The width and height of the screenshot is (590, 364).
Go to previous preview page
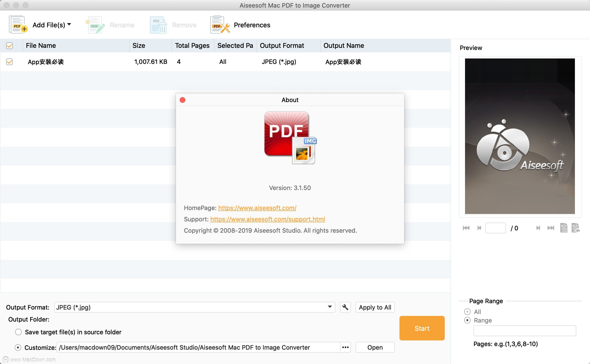[479, 228]
